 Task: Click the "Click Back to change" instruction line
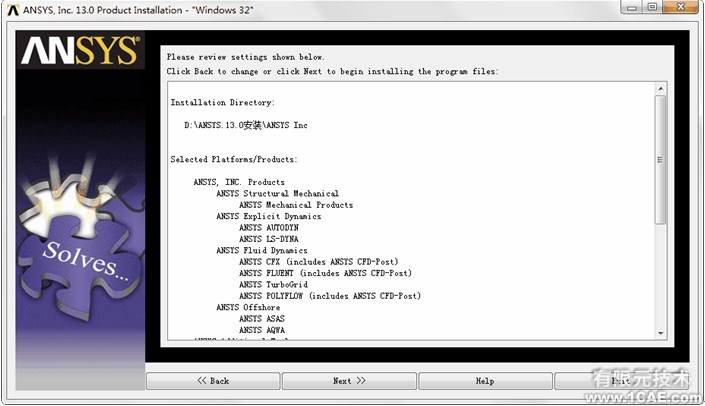332,71
